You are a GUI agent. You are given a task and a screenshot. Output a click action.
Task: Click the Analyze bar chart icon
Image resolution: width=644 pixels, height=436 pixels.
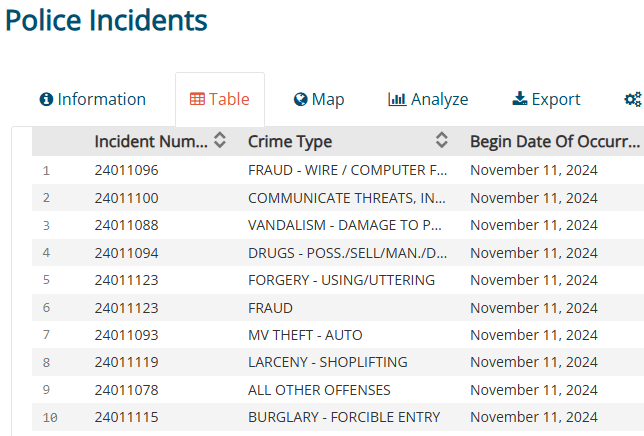(x=397, y=99)
